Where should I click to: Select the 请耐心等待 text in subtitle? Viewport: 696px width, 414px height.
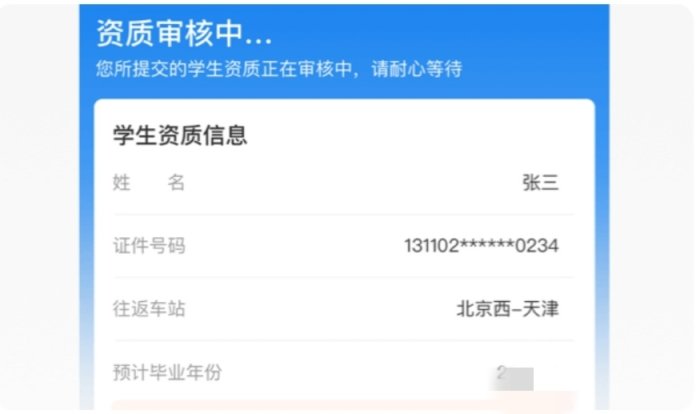(417, 69)
